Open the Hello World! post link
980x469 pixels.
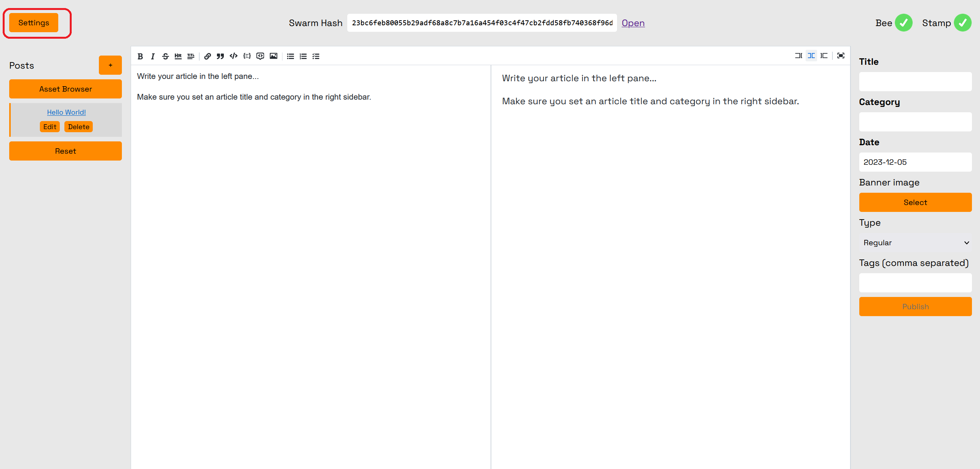(66, 112)
